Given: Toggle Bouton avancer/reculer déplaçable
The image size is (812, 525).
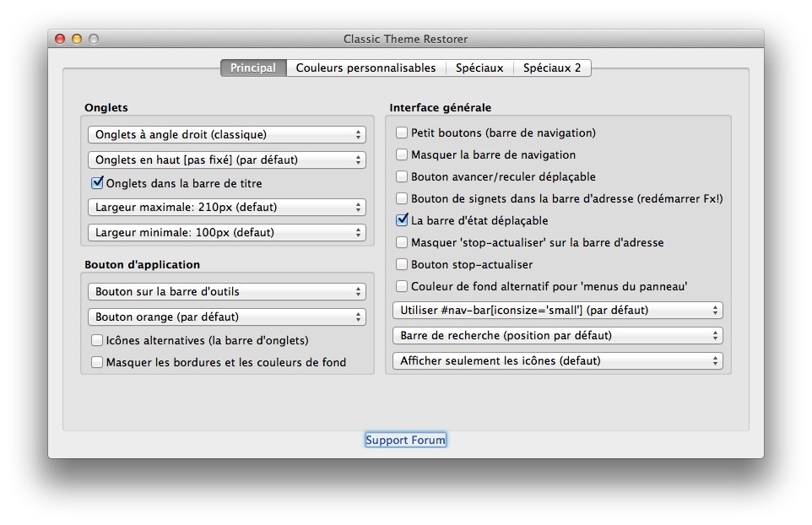Looking at the screenshot, I should click(402, 176).
